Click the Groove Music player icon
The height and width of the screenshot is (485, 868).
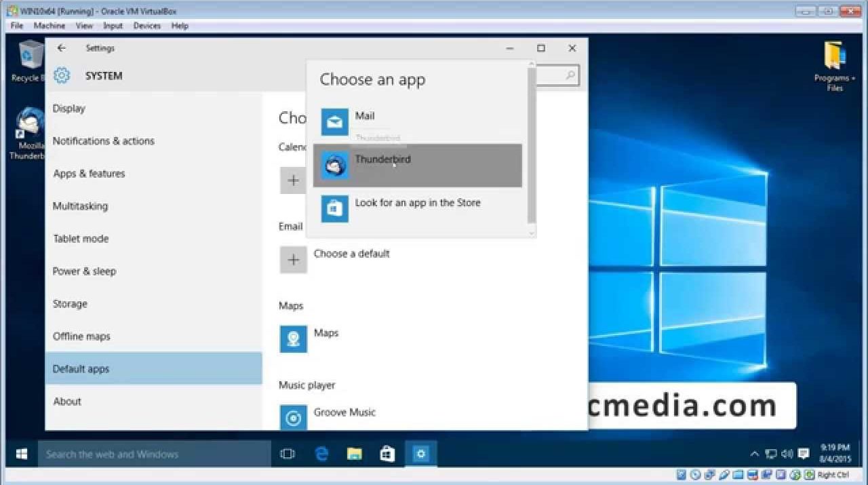(x=293, y=418)
